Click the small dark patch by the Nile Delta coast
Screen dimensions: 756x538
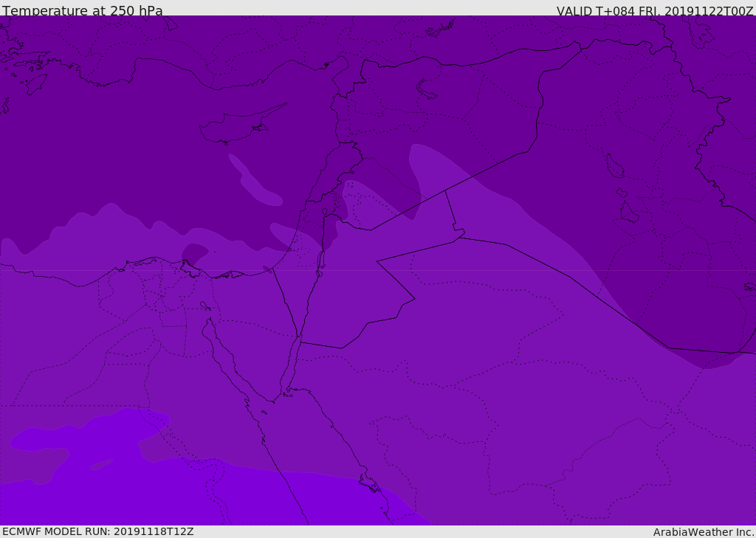tap(194, 252)
